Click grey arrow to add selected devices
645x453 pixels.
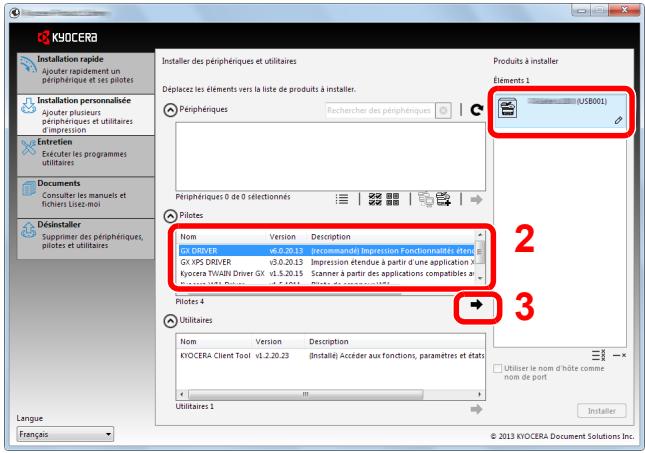(476, 200)
